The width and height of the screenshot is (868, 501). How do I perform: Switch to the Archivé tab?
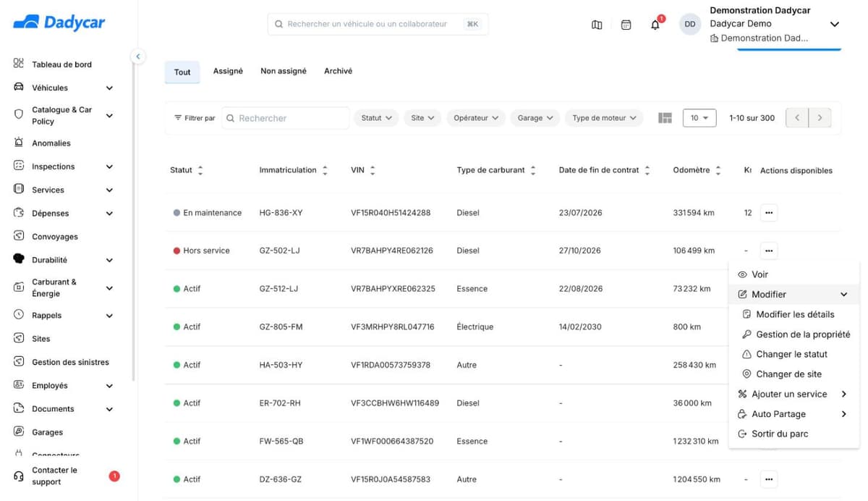point(339,71)
